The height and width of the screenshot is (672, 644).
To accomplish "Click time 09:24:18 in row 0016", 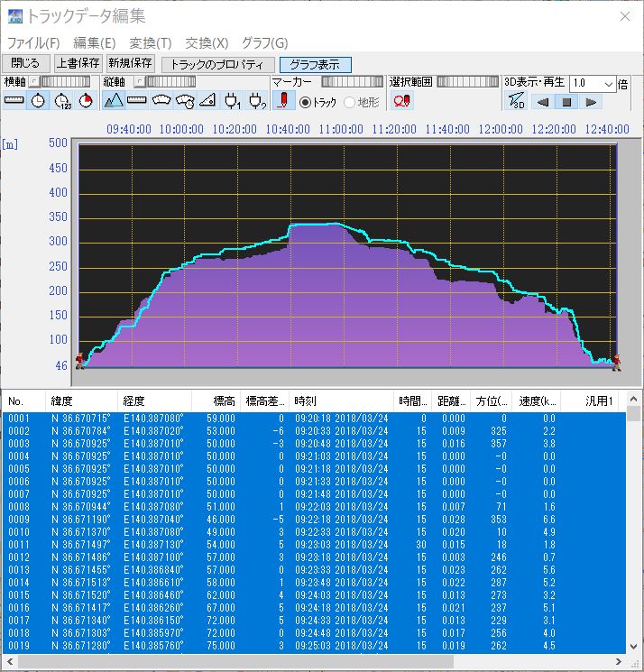I will tap(313, 608).
